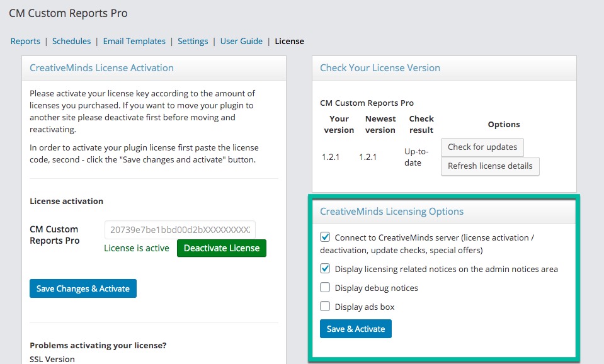Screen dimensions: 604x364
Task: Click the Save & Activate button
Action: pos(356,329)
